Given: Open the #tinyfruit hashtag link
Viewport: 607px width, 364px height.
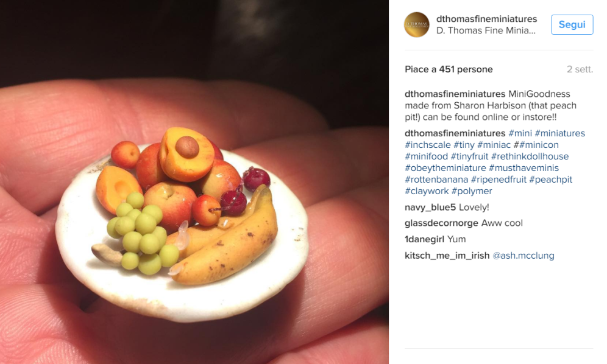Looking at the screenshot, I should [470, 156].
